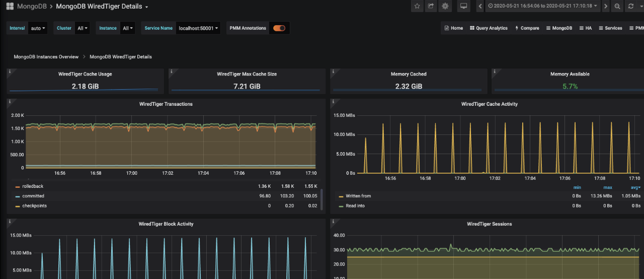This screenshot has width=644, height=279.
Task: Open color picker for rolledback swatch
Action: (18, 187)
